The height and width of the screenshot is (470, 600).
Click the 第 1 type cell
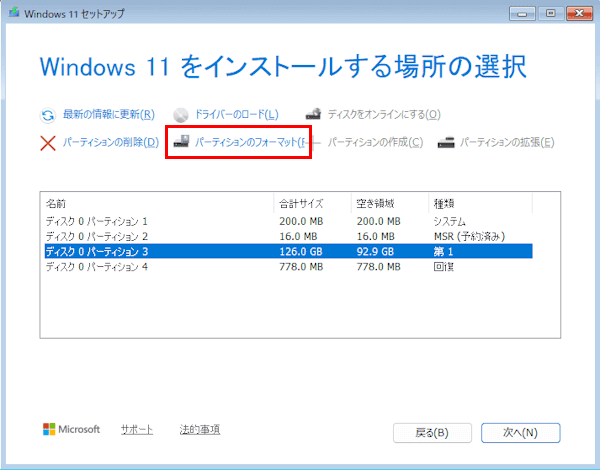click(443, 251)
